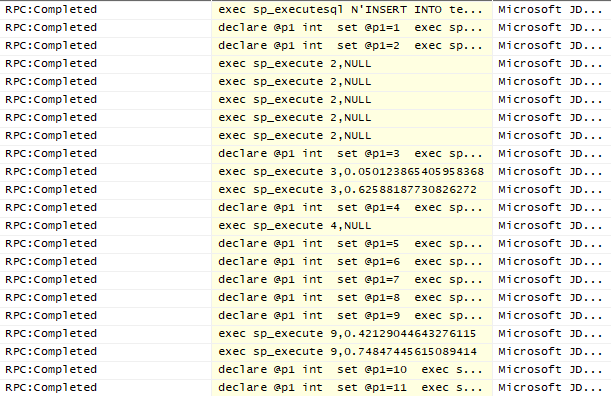Click RPC:Completed in the @p1=6 row
Screen dimensions: 611x396
[x=51, y=262]
